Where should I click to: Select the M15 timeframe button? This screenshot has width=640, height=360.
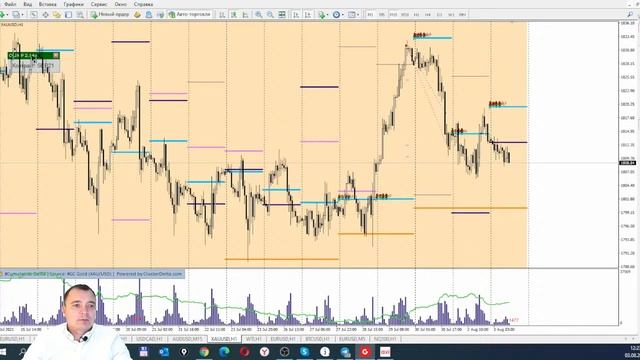393,15
